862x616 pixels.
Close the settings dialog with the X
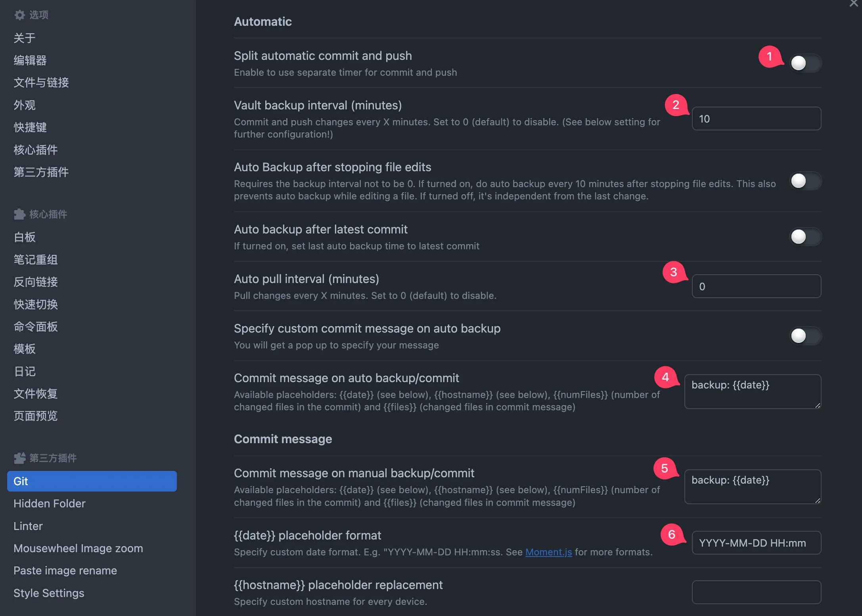point(854,4)
